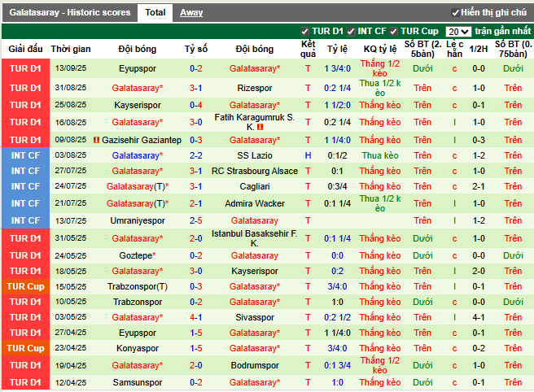
Task: Open Samsunspor team link
Action: [138, 382]
